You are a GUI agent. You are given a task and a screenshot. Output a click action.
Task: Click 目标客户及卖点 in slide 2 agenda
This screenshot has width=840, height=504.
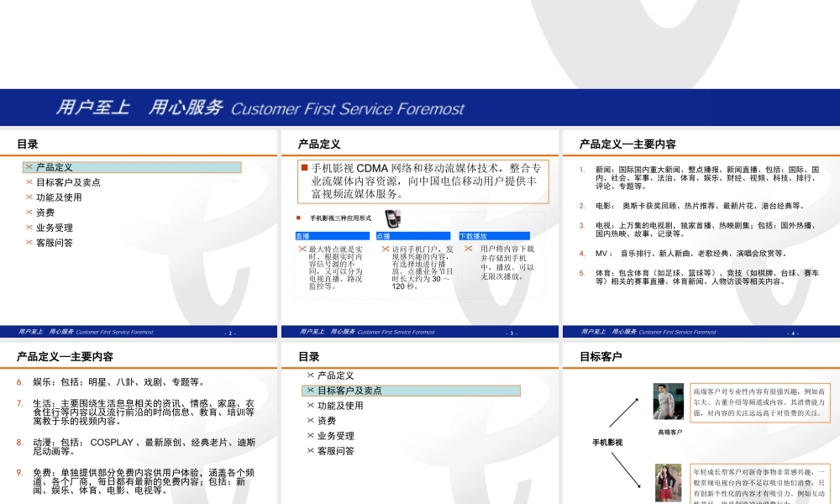[68, 182]
